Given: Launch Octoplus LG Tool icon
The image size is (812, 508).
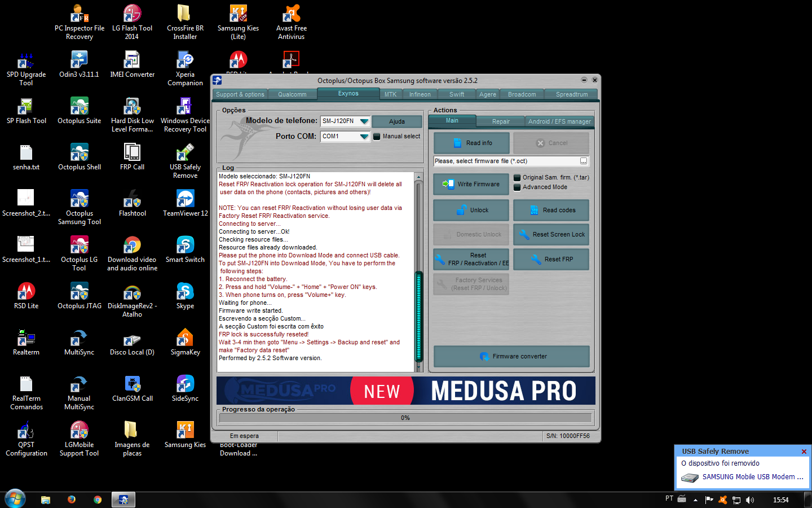Looking at the screenshot, I should [x=79, y=254].
